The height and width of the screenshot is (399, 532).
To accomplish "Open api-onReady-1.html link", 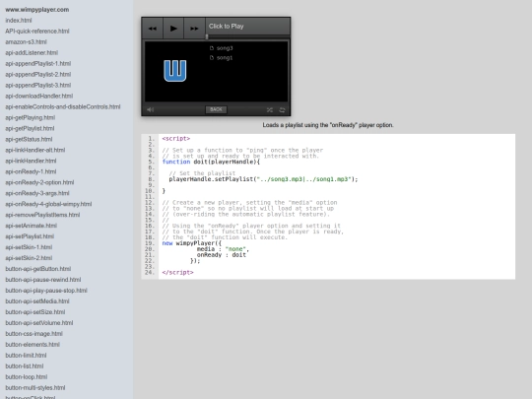I will pyautogui.click(x=31, y=171).
